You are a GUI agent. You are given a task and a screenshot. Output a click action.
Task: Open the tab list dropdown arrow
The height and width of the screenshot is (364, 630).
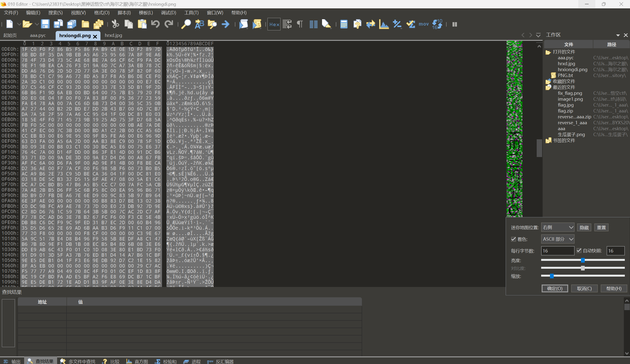point(538,35)
